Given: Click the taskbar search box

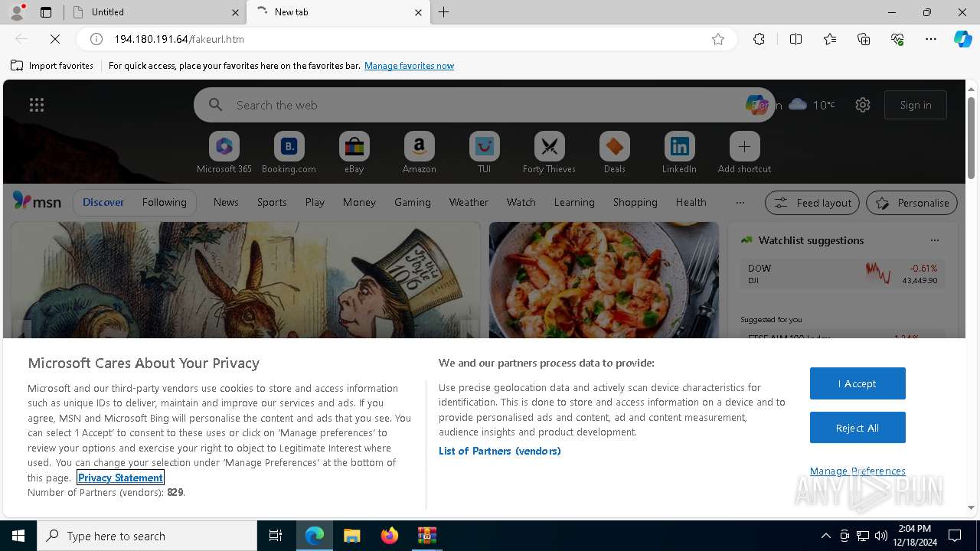Looking at the screenshot, I should 147,536.
